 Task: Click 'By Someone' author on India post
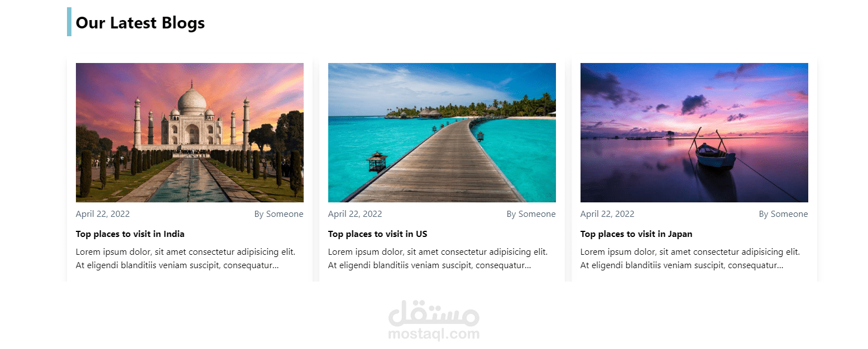279,214
